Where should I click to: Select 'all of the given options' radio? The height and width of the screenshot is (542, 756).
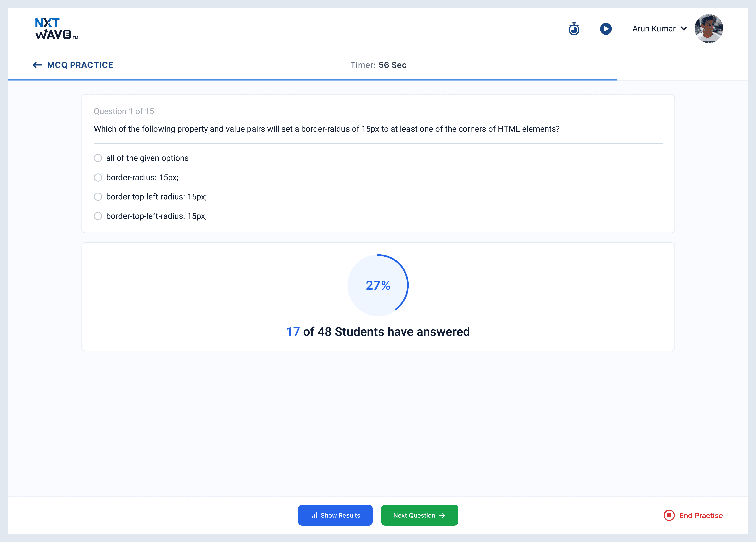(98, 158)
